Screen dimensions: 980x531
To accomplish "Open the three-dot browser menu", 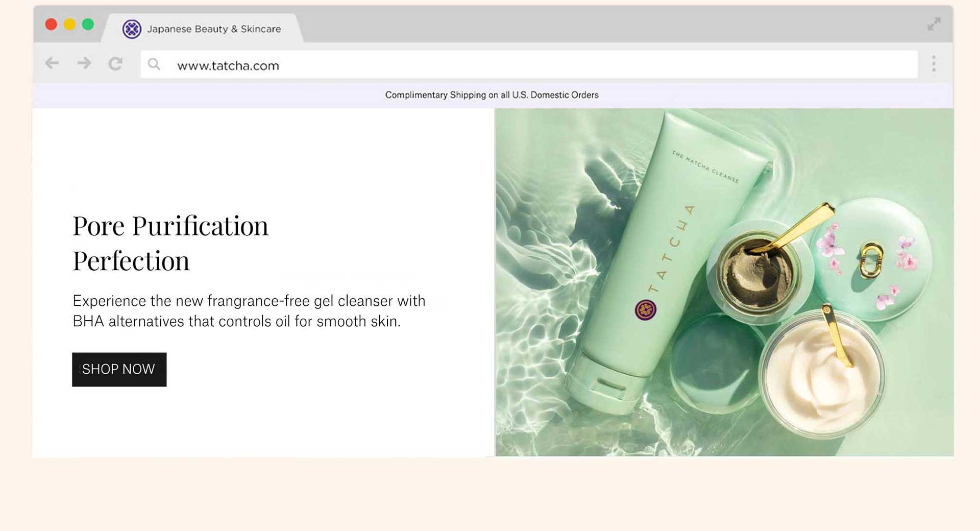I will pos(934,64).
